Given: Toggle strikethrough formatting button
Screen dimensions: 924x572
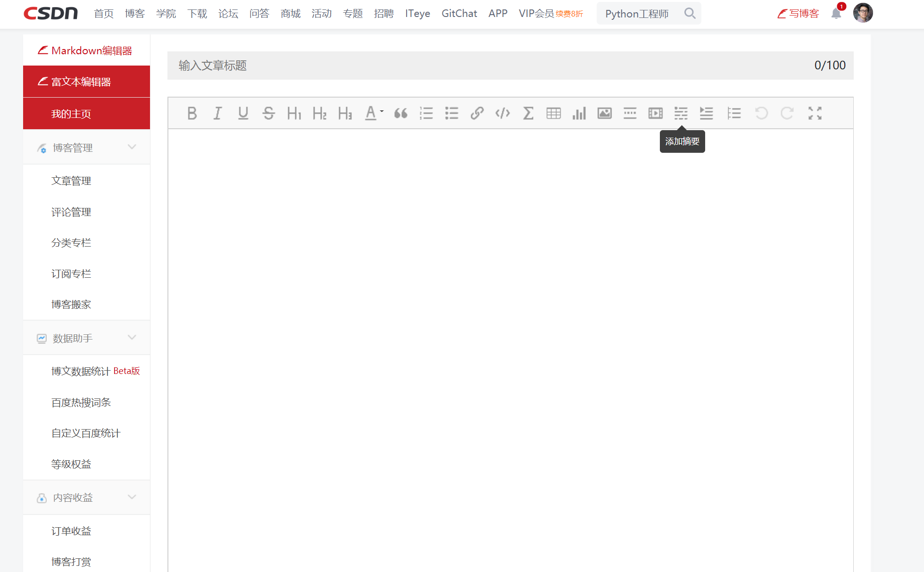Looking at the screenshot, I should pos(268,113).
